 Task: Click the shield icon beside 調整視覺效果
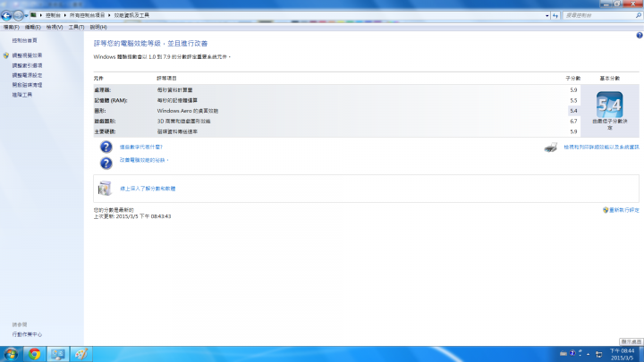pyautogui.click(x=6, y=55)
